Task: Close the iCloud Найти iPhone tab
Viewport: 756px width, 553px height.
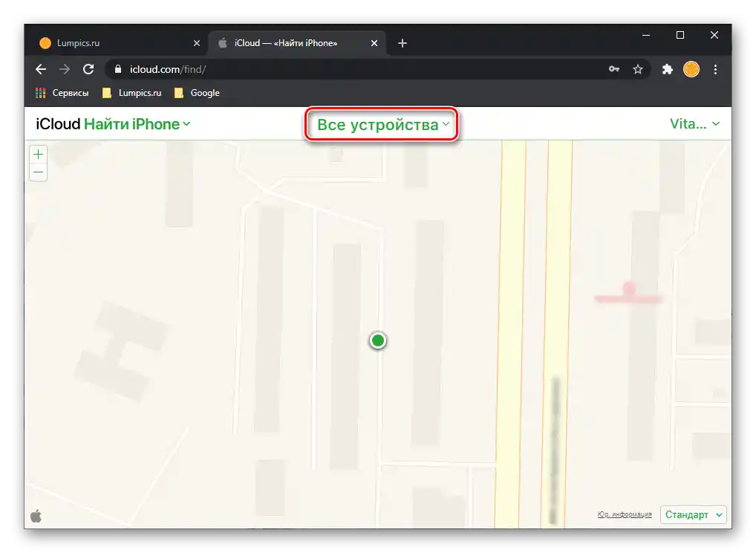Action: pos(374,43)
